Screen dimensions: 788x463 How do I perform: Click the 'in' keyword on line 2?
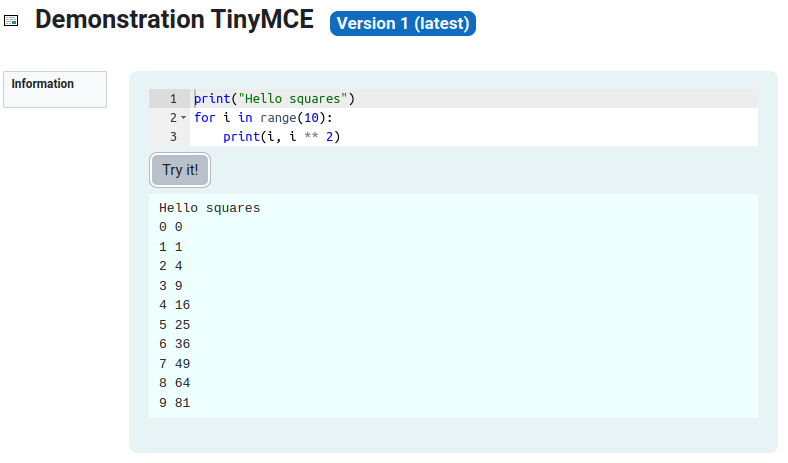click(x=244, y=118)
